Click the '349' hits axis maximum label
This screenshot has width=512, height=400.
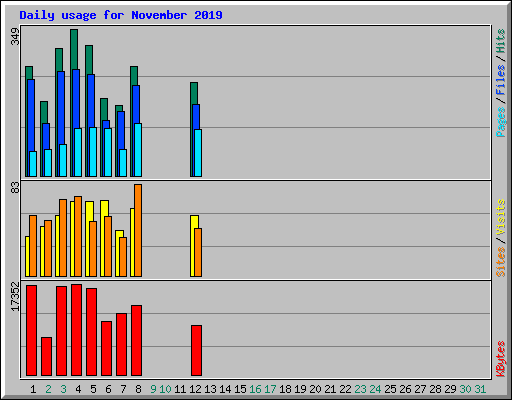[15, 36]
